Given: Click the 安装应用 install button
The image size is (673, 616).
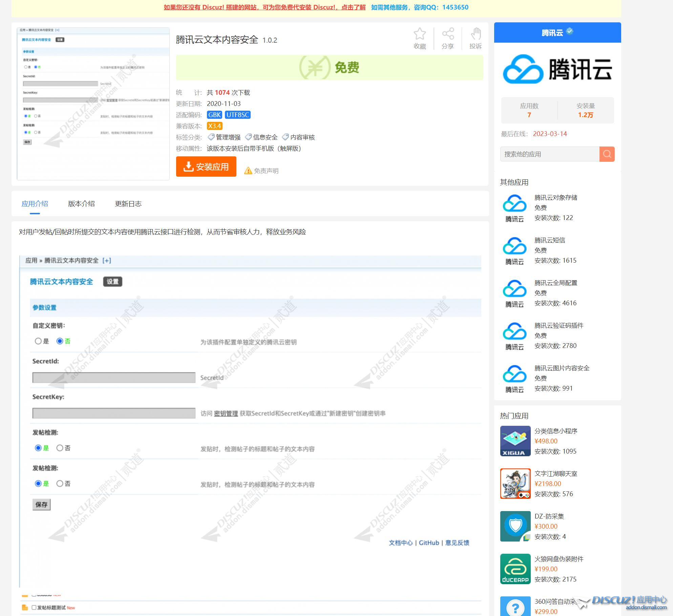Looking at the screenshot, I should tap(206, 167).
